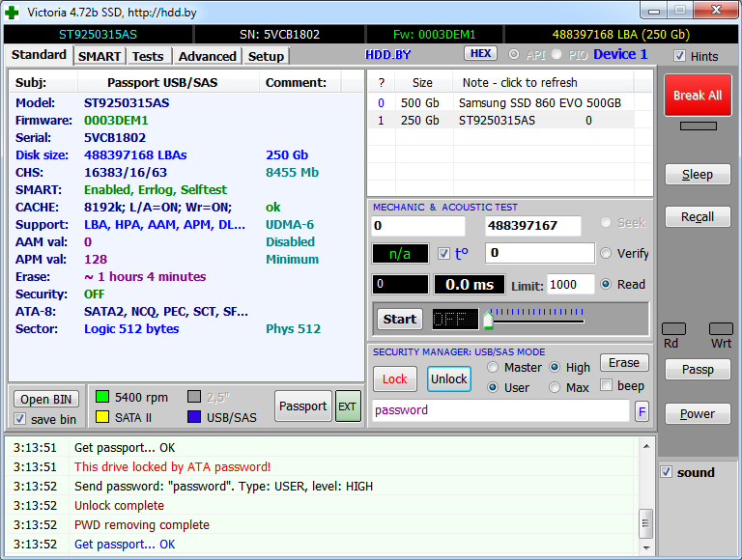Select the Seek radio option
The width and height of the screenshot is (742, 560).
tap(606, 223)
